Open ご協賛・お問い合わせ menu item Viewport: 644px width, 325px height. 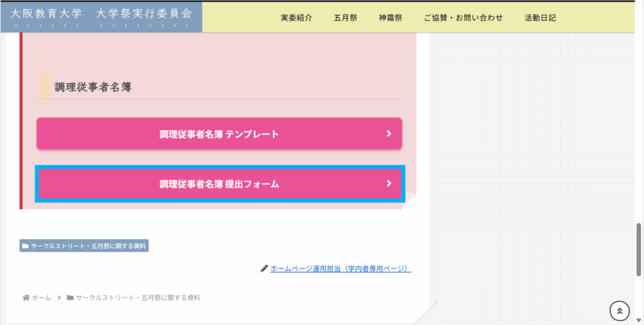pyautogui.click(x=464, y=18)
